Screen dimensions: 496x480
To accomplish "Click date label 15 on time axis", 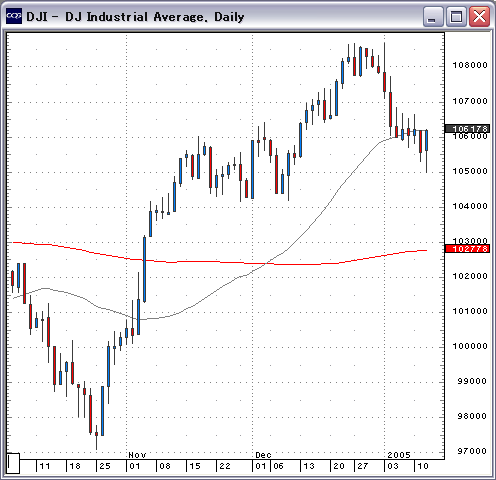I will click(x=195, y=466).
